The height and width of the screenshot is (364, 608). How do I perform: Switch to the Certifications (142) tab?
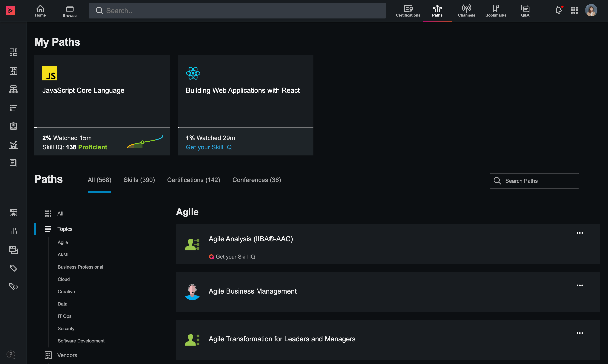click(x=193, y=180)
